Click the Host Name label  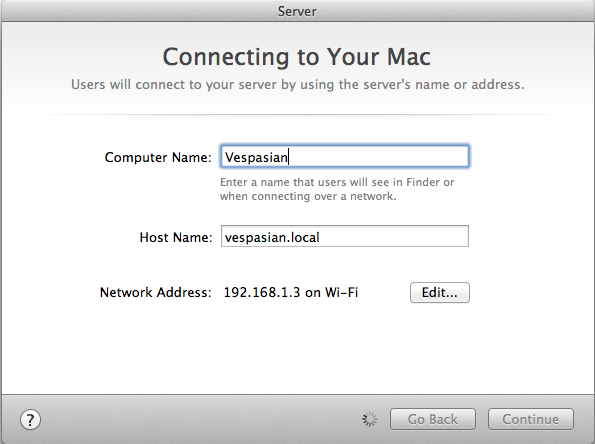[176, 237]
